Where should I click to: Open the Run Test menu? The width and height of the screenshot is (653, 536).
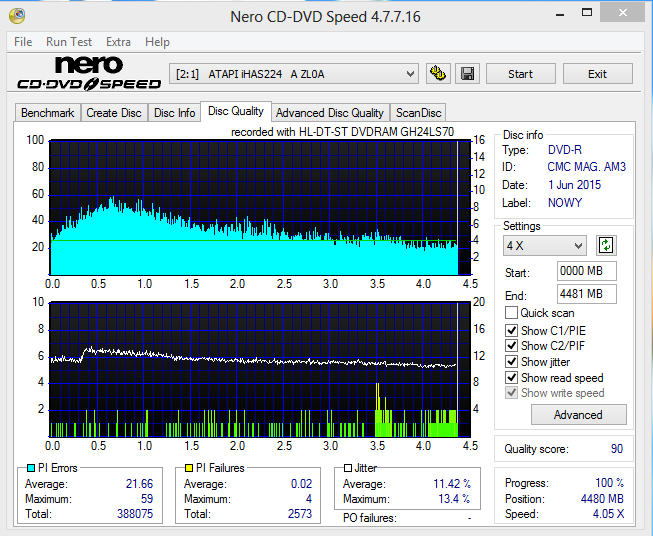(x=69, y=42)
